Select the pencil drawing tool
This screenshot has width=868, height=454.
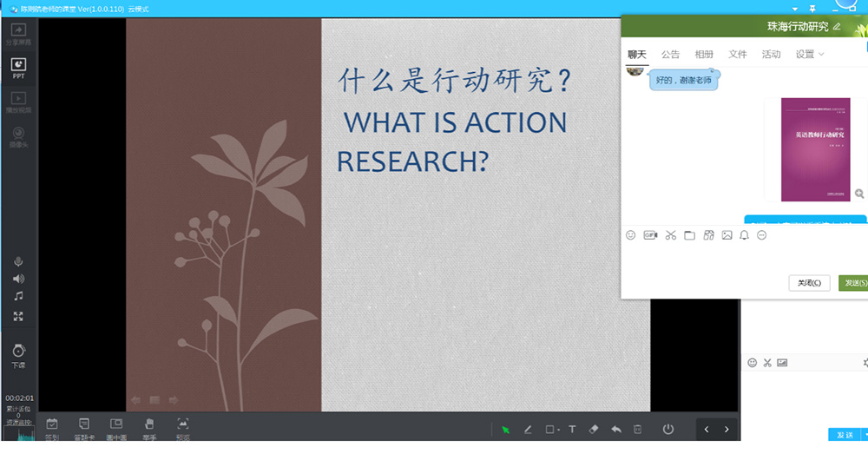coord(528,429)
